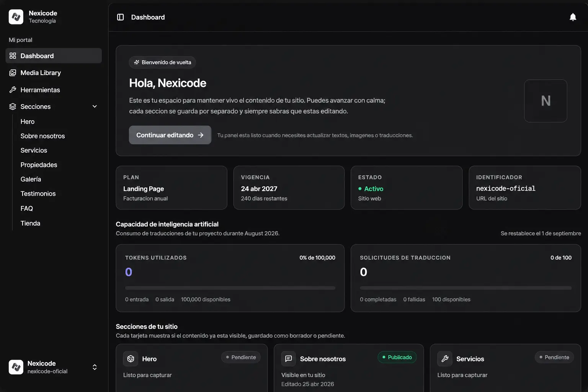Open Media Library in the sidebar
The height and width of the screenshot is (392, 588).
(54, 73)
